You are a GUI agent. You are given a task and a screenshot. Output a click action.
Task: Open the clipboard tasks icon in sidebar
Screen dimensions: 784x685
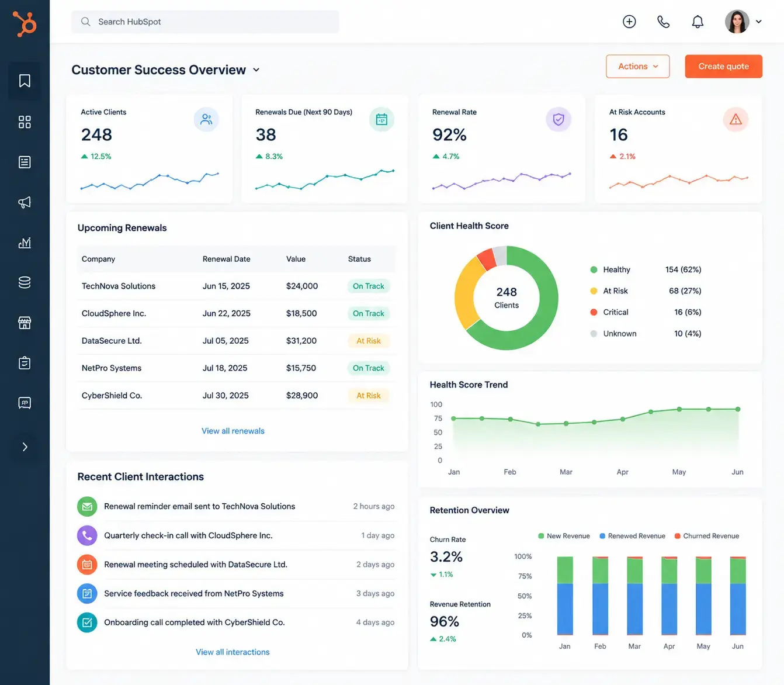pyautogui.click(x=25, y=363)
